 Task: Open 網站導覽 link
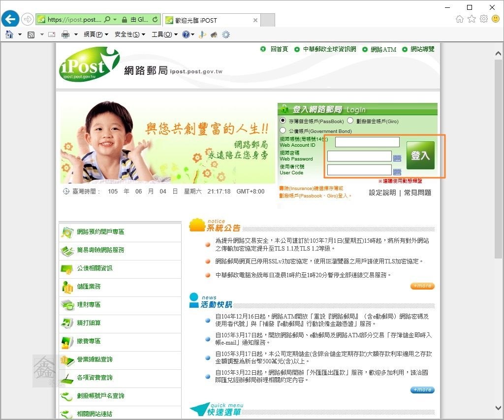422,49
